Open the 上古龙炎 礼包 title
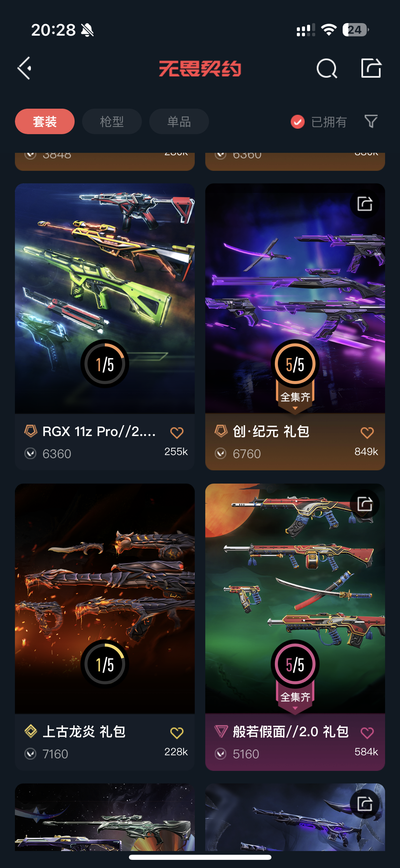This screenshot has width=400, height=868. [x=84, y=732]
